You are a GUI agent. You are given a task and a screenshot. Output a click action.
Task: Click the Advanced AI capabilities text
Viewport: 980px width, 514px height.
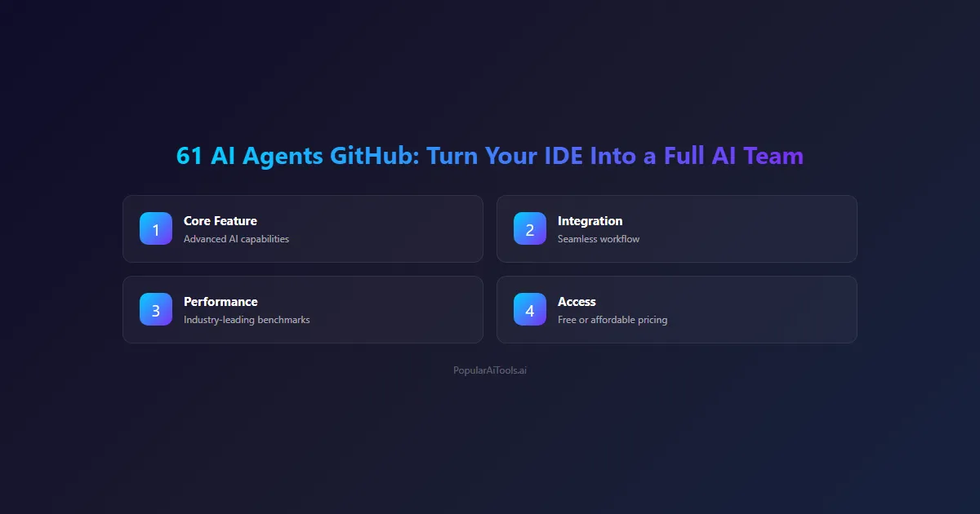click(x=234, y=239)
